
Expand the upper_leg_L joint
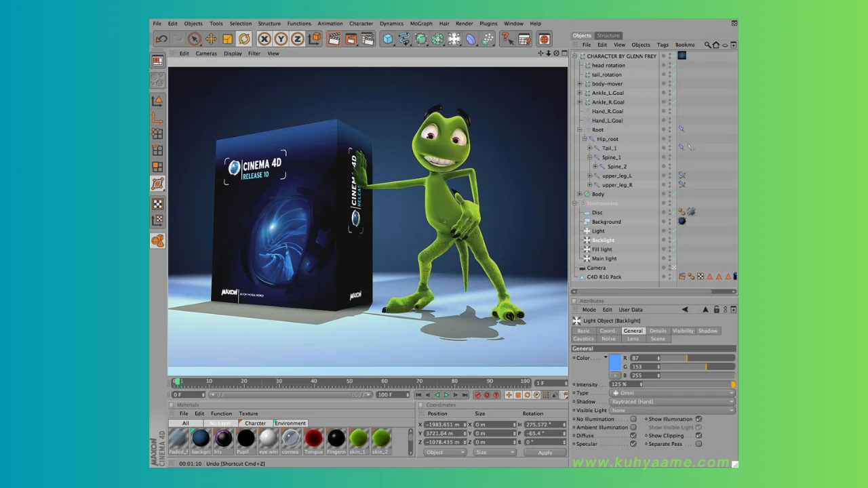click(590, 176)
